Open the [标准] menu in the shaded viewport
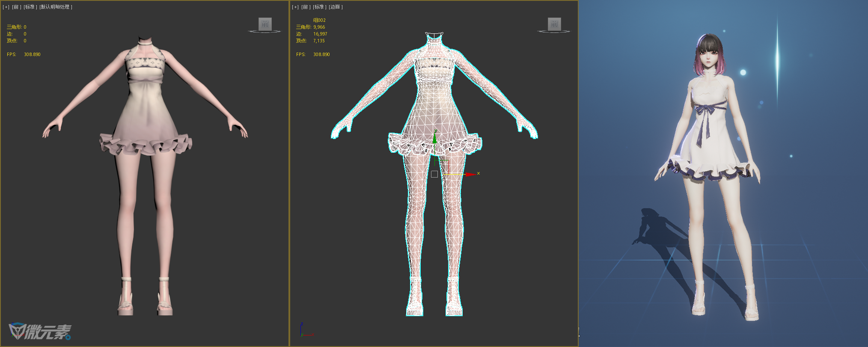 tap(30, 7)
